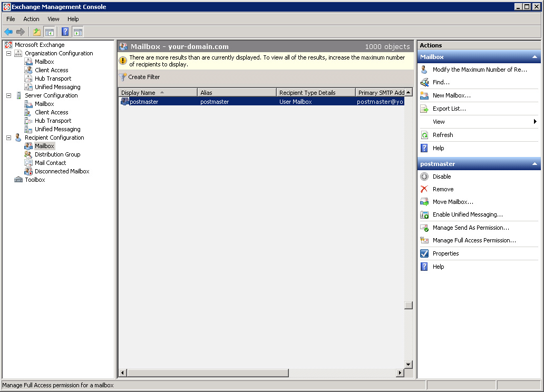544x392 pixels.
Task: Open the View submenu arrow in Actions
Action: (x=535, y=121)
